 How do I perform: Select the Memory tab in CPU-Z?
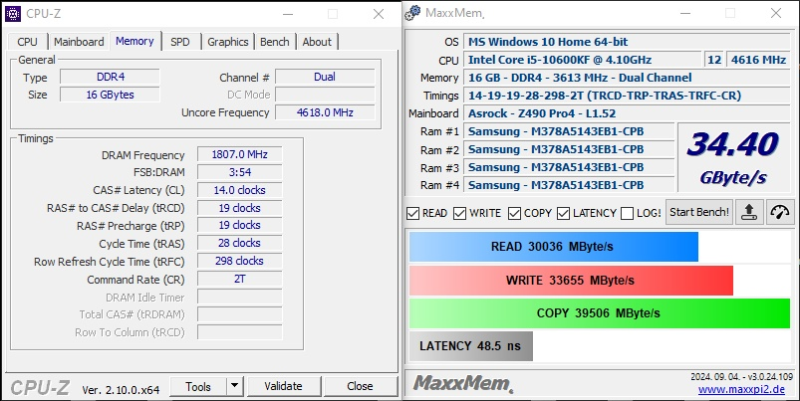pos(135,41)
